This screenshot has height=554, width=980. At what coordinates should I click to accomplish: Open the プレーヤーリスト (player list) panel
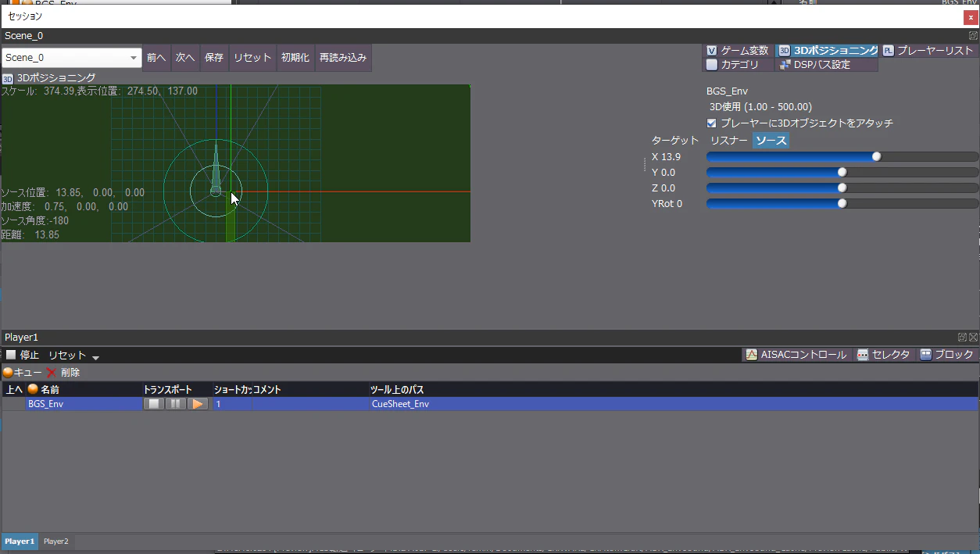928,51
